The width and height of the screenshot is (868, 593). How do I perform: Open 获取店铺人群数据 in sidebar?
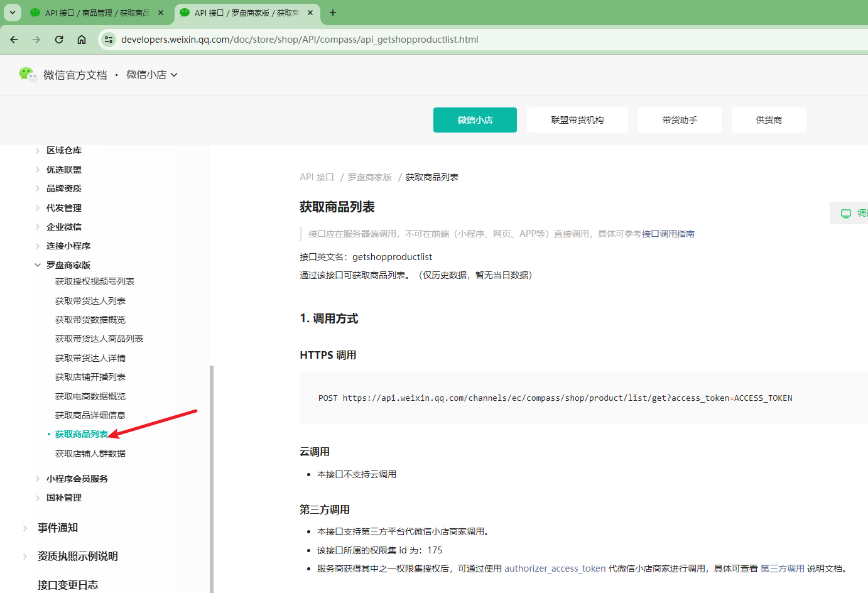coord(90,454)
